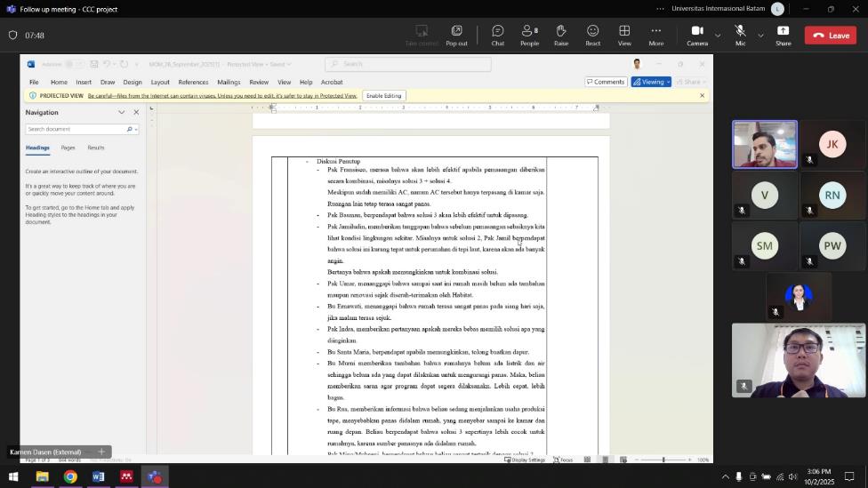Leave the meeting

click(x=831, y=36)
